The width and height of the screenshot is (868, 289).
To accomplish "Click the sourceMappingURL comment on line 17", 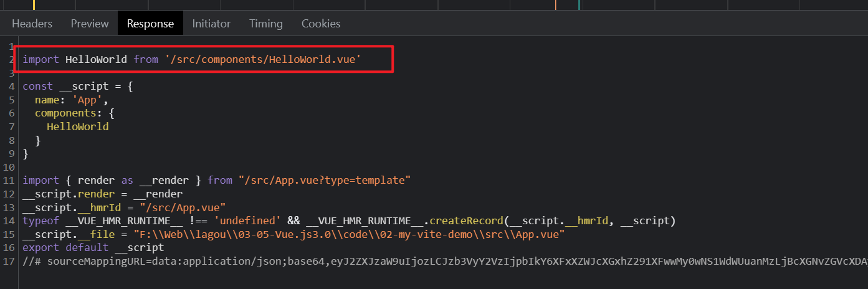I will (445, 261).
